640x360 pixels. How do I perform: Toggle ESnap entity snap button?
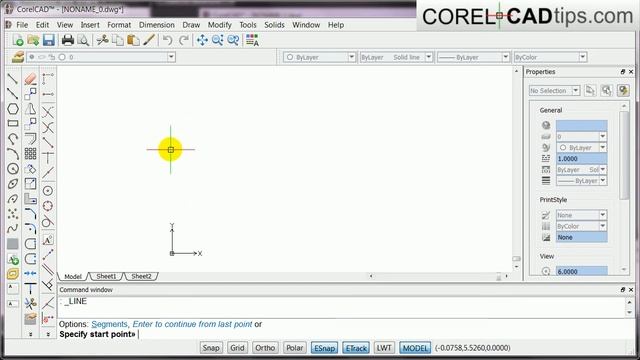pos(324,348)
